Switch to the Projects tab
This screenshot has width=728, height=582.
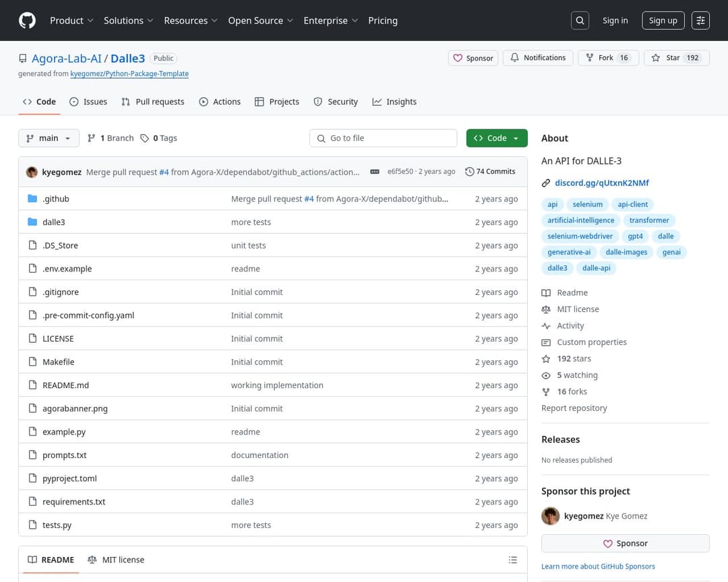coord(277,102)
